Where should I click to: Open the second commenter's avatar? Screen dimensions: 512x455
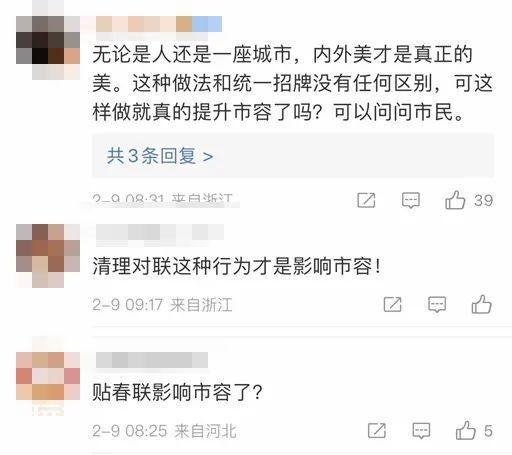point(48,256)
